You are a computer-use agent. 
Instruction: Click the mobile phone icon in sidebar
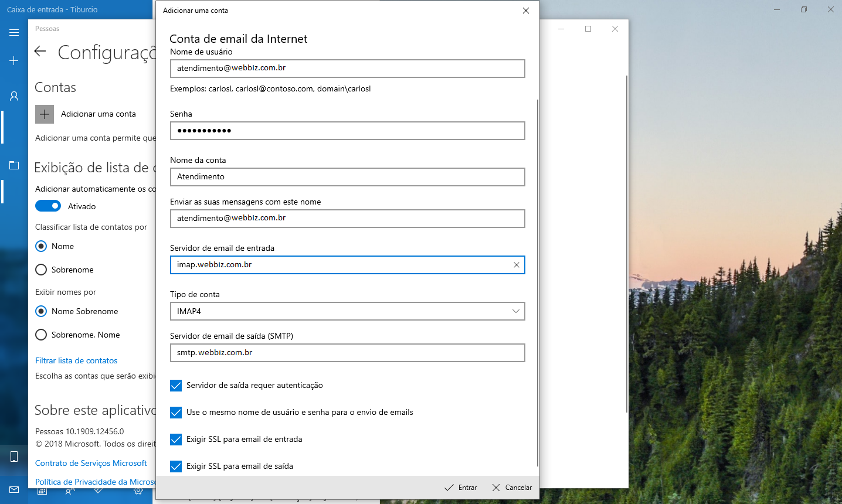14,457
